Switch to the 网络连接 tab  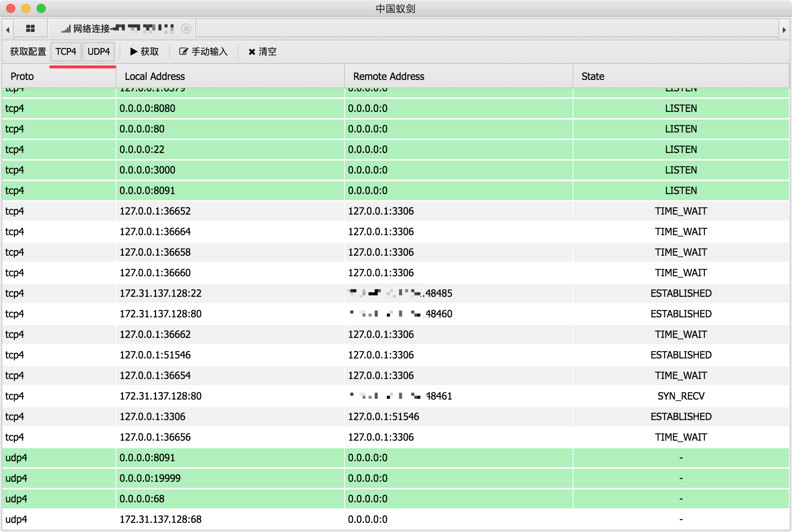pos(114,29)
